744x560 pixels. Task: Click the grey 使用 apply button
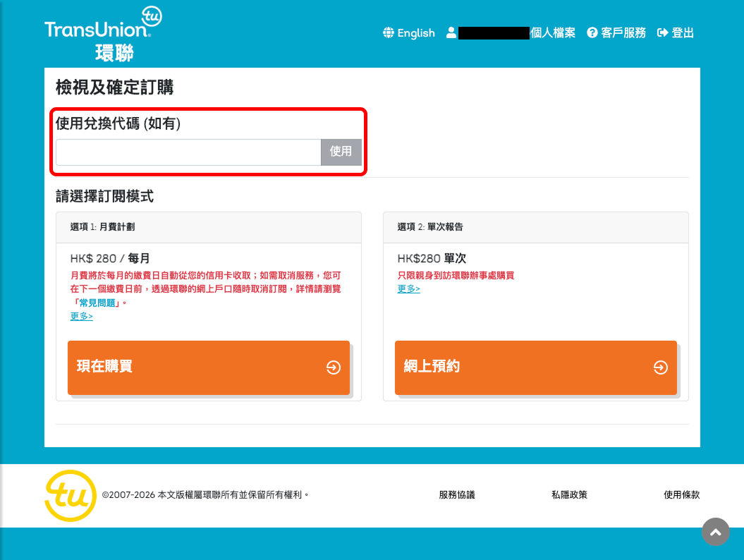341,152
